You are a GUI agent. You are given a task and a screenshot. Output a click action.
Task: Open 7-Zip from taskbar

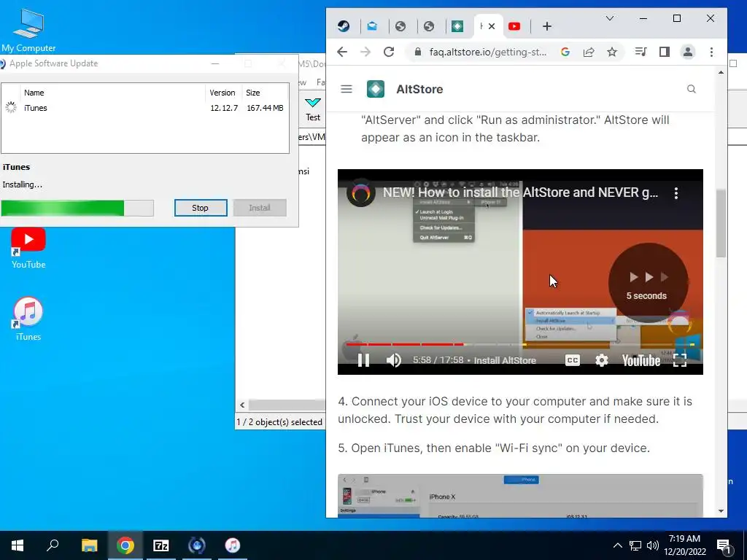[x=161, y=545]
